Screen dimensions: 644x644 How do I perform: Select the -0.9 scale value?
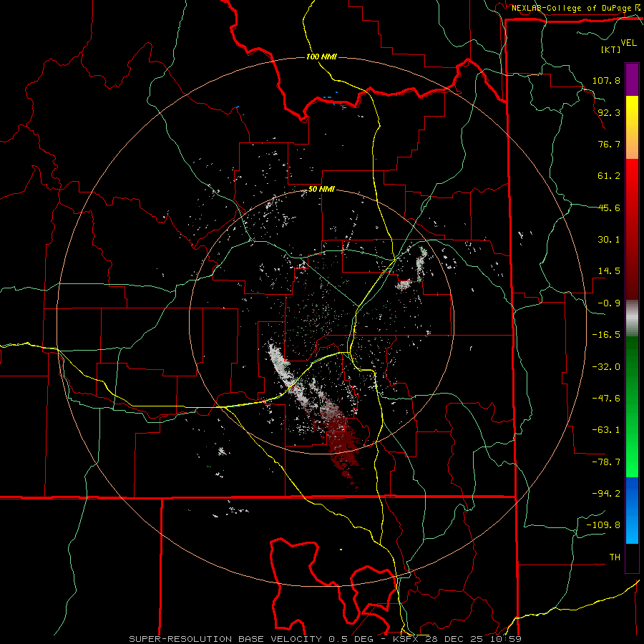click(609, 303)
